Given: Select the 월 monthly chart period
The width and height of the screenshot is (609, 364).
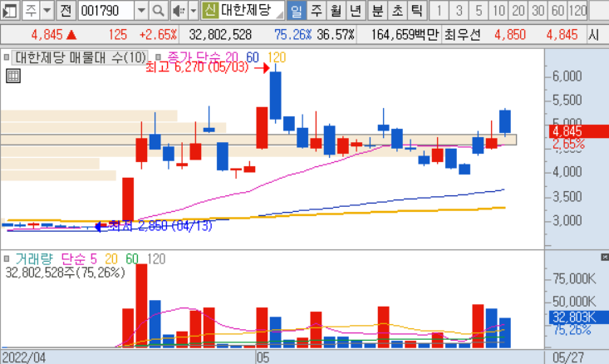Looking at the screenshot, I should click(x=336, y=11).
